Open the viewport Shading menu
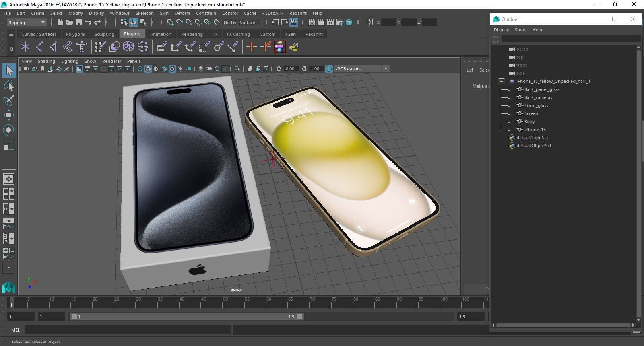This screenshot has height=346, width=644. tap(46, 61)
